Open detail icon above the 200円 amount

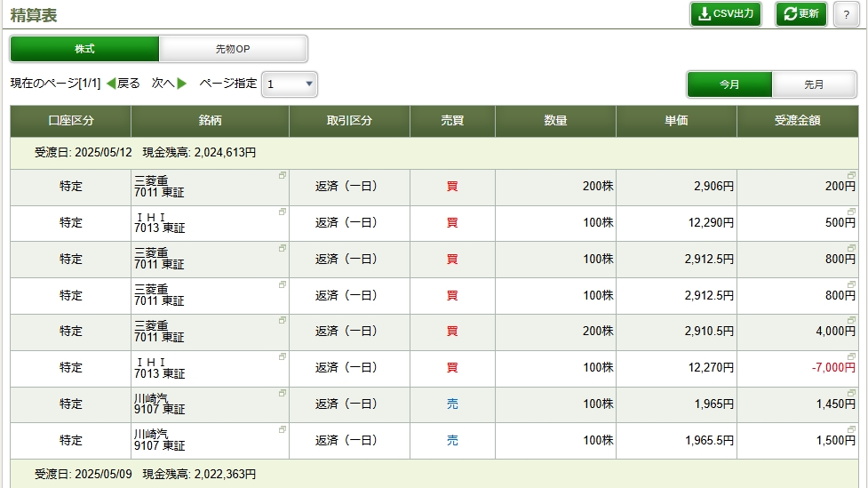(851, 175)
